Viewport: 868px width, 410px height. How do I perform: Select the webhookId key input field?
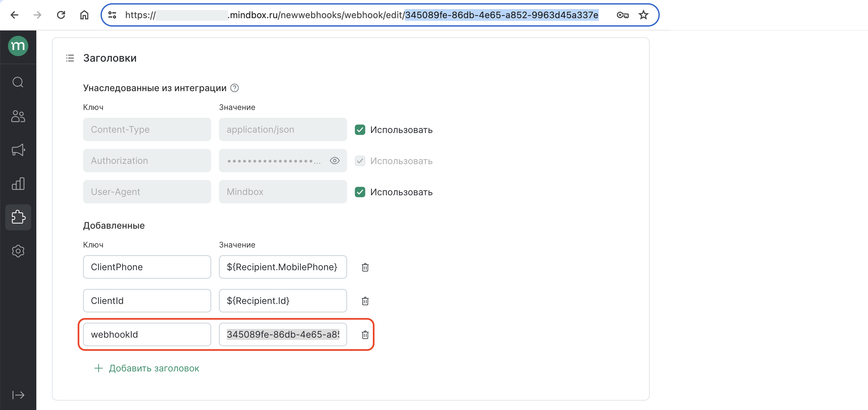coord(147,334)
